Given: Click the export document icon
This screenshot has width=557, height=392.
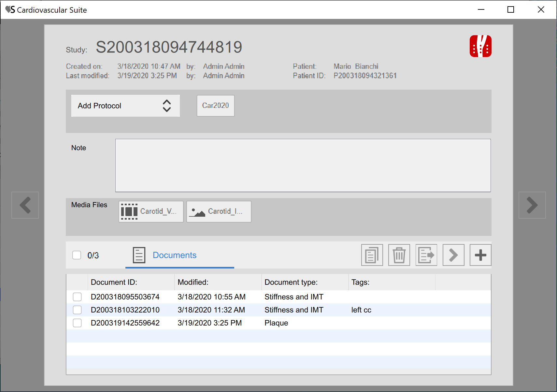Looking at the screenshot, I should (426, 255).
